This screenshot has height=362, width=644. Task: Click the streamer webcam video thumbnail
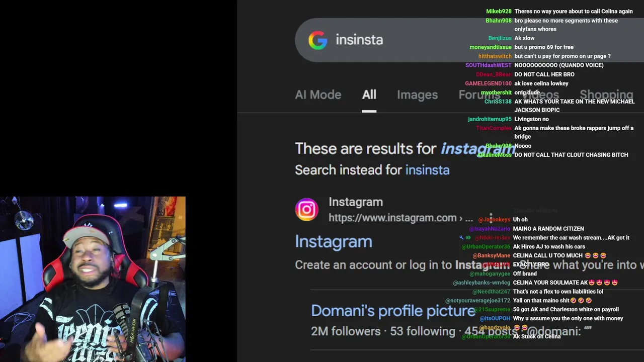click(93, 279)
